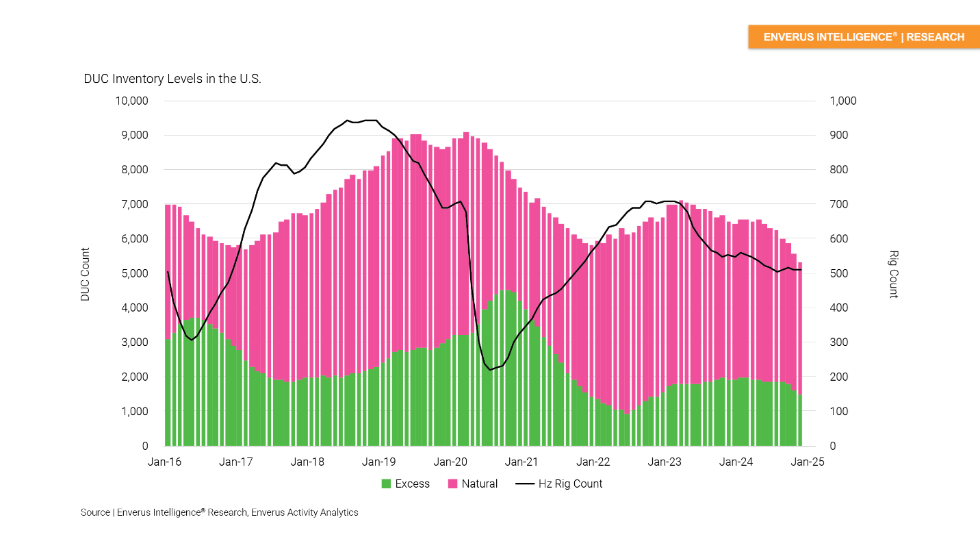Image resolution: width=980 pixels, height=539 pixels.
Task: Click the 500 Rig Count axis label
Action: [840, 274]
